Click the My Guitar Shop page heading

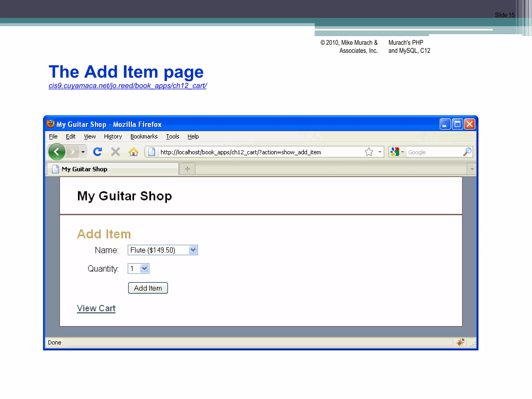124,196
